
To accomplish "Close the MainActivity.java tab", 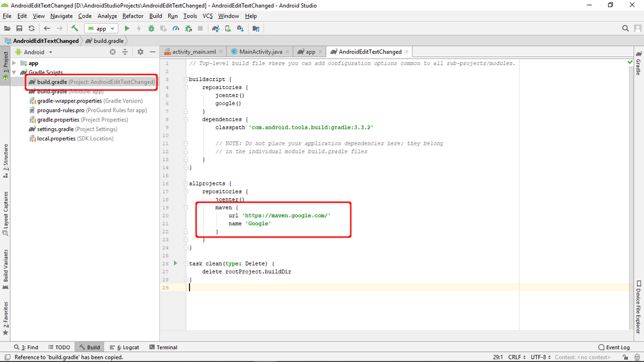I will (287, 51).
